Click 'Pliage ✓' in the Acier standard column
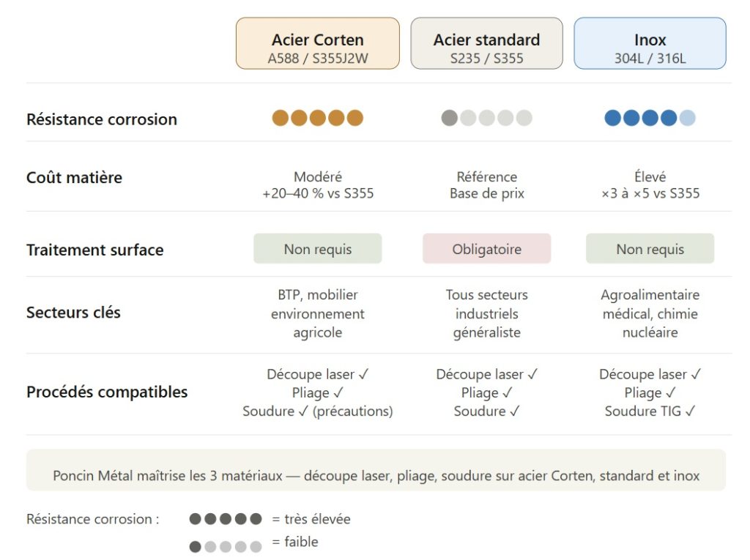This screenshot has height=560, width=750. pyautogui.click(x=486, y=393)
